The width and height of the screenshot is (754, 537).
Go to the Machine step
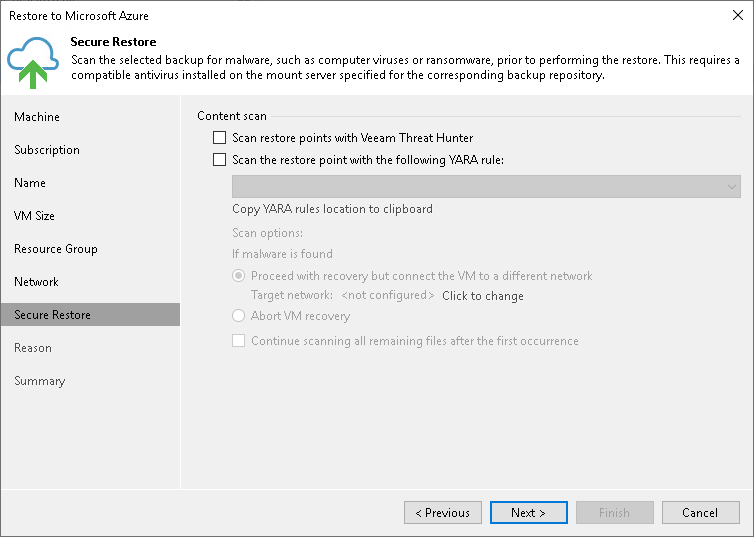click(37, 117)
